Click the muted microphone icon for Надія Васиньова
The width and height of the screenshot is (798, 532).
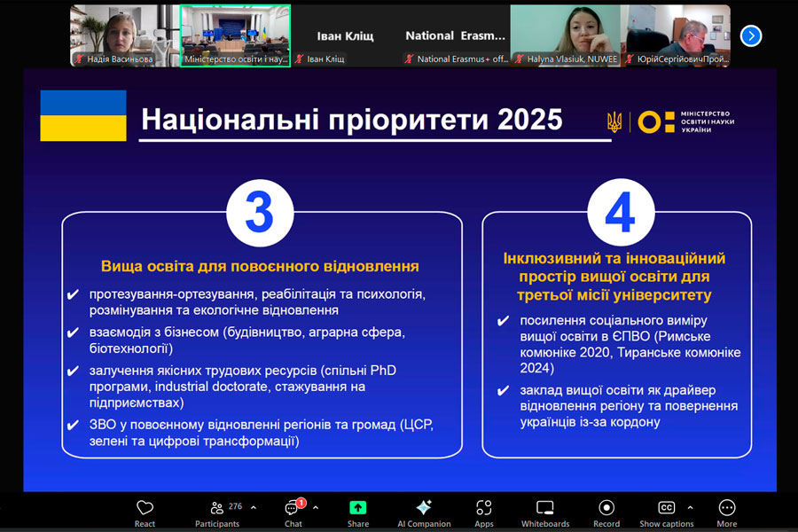(79, 59)
